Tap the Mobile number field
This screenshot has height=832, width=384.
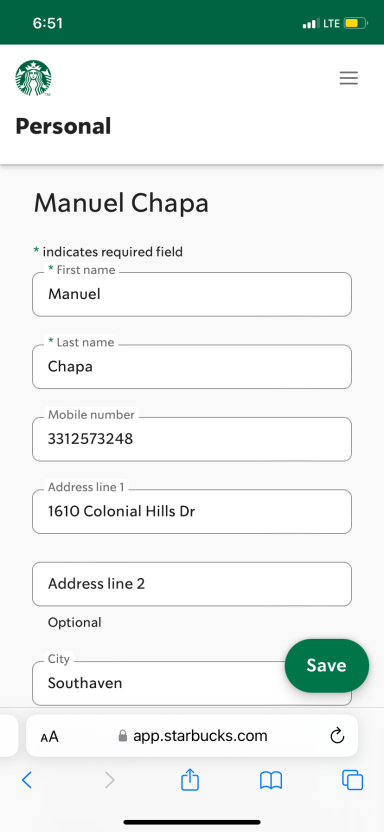[x=192, y=439]
